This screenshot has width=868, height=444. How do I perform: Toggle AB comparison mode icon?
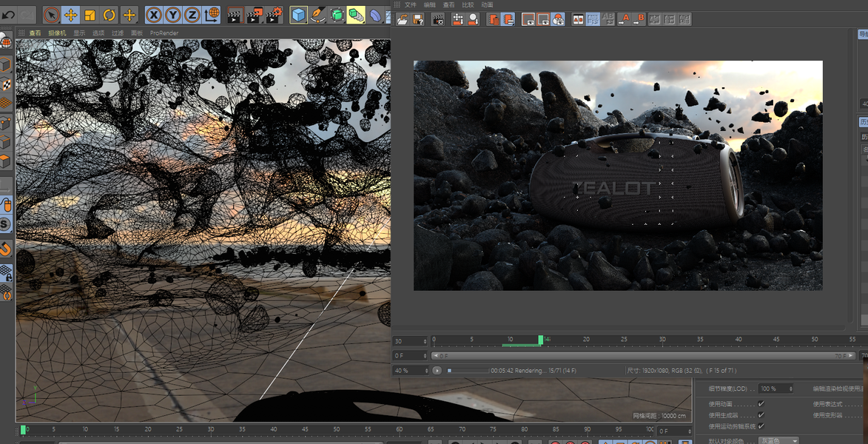point(578,19)
